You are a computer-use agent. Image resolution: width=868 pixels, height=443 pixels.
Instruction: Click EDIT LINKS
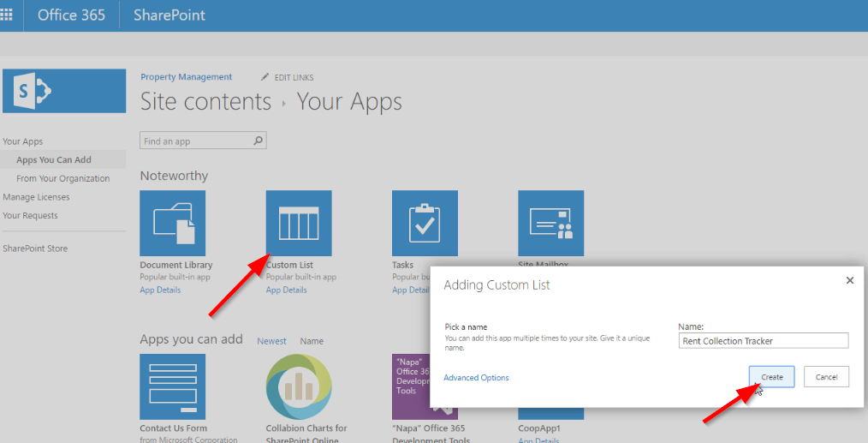[x=294, y=78]
